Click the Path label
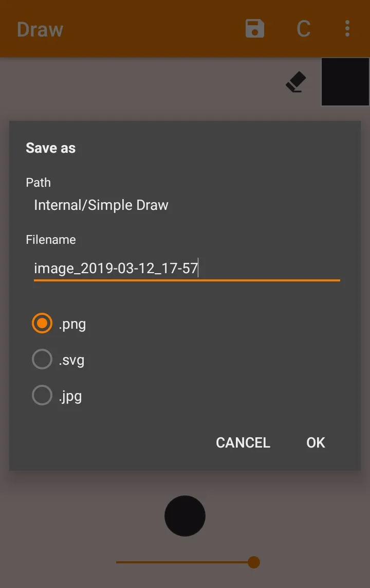Screen dimensions: 370x588 point(38,183)
